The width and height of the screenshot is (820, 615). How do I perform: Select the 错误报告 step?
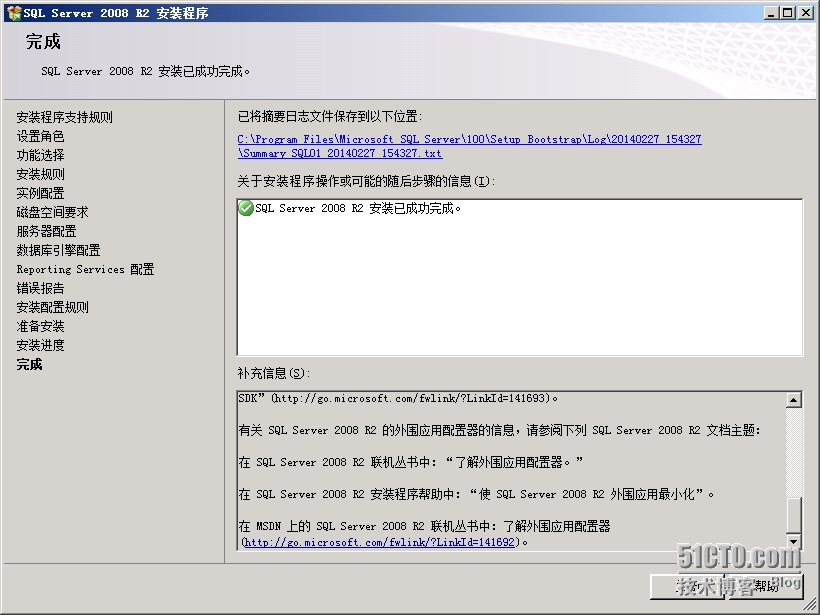pyautogui.click(x=40, y=288)
